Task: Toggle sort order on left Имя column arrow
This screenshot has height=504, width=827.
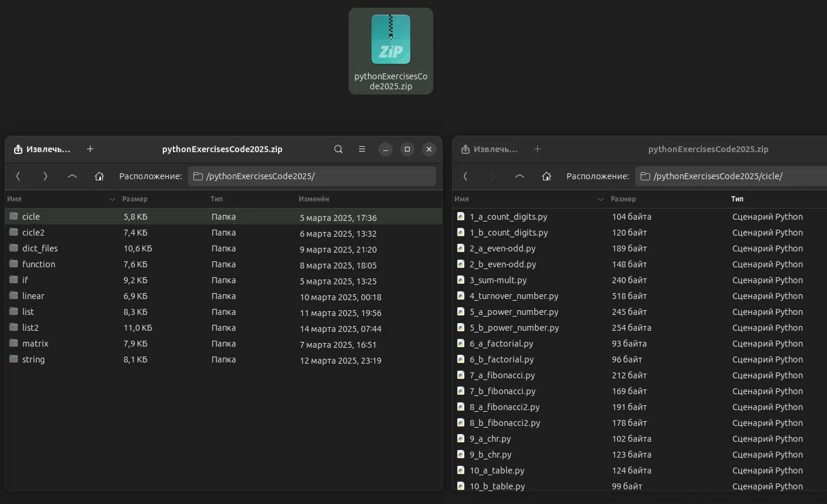Action: click(x=112, y=199)
